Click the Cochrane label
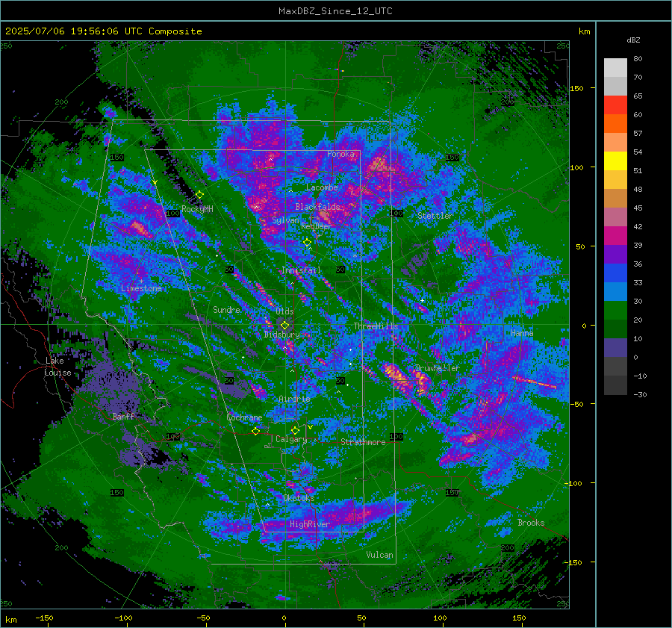 pyautogui.click(x=244, y=417)
